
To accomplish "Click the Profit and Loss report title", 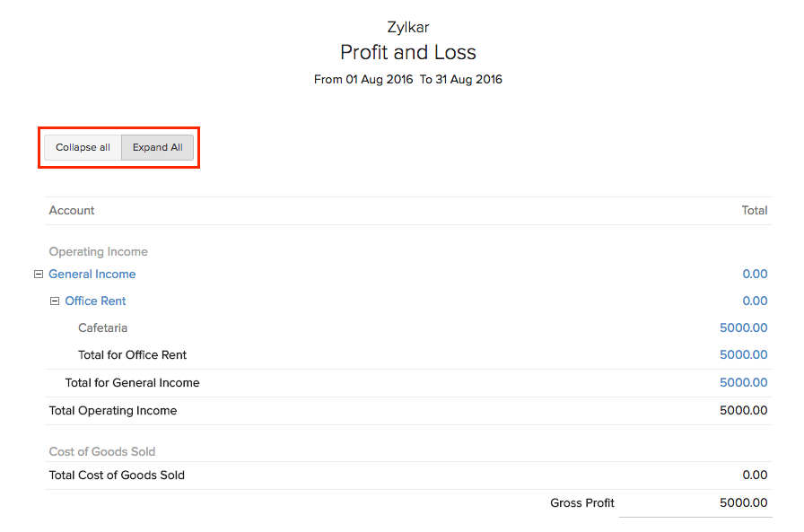I will point(408,52).
